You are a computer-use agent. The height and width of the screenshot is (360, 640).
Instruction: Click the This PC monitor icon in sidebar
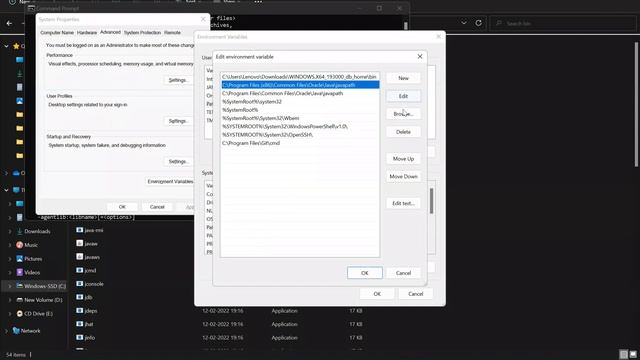click(16, 190)
